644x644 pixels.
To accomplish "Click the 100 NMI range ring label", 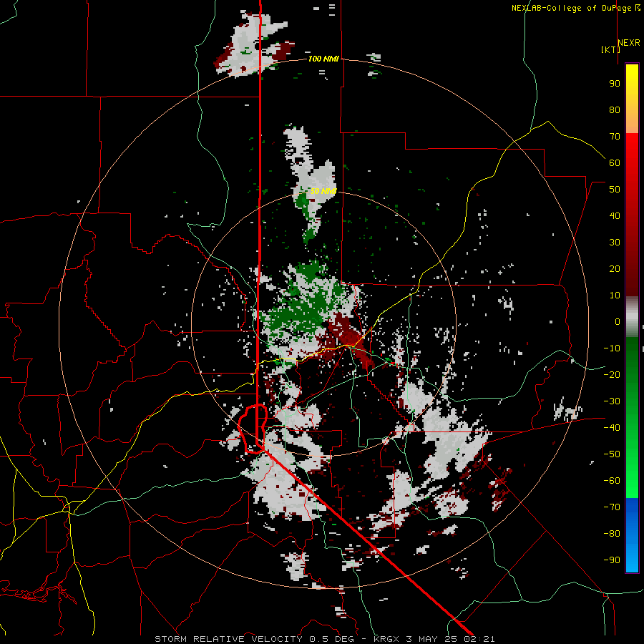I will 323,59.
